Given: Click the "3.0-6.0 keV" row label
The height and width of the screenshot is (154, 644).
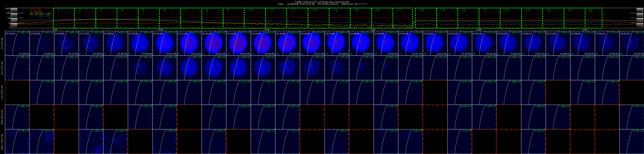Looking at the screenshot, I should [x=2, y=43].
